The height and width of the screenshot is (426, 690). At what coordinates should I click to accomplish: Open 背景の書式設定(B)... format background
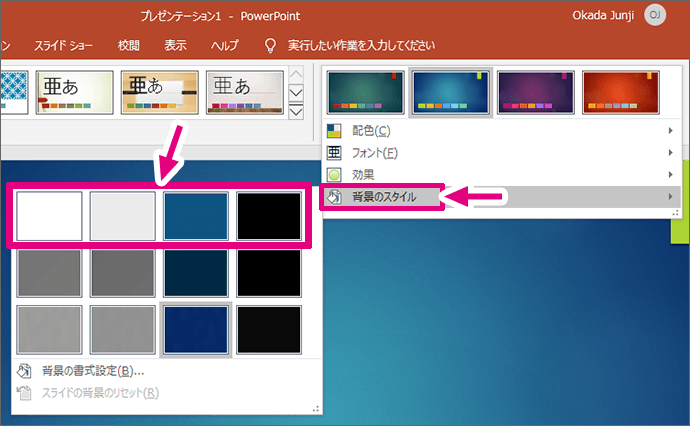click(166, 371)
